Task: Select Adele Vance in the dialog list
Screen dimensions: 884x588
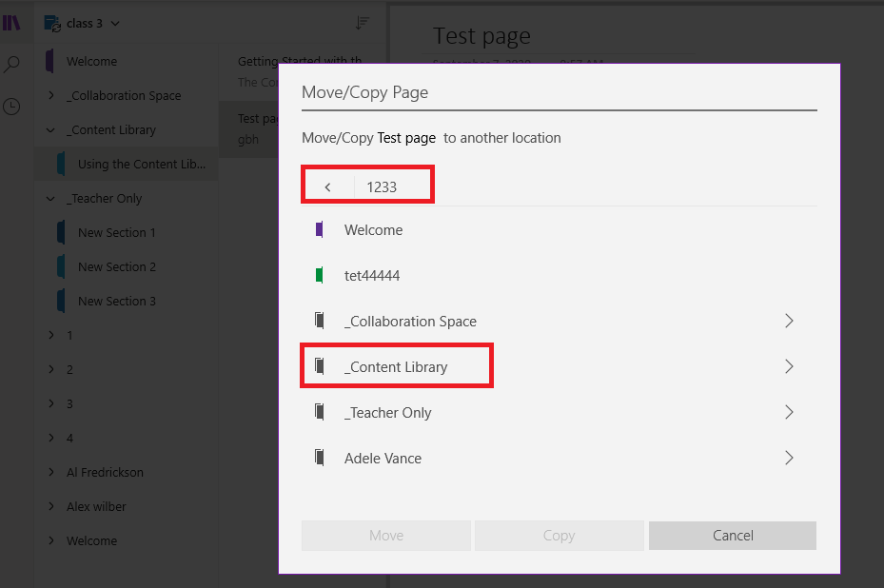Action: [560, 458]
